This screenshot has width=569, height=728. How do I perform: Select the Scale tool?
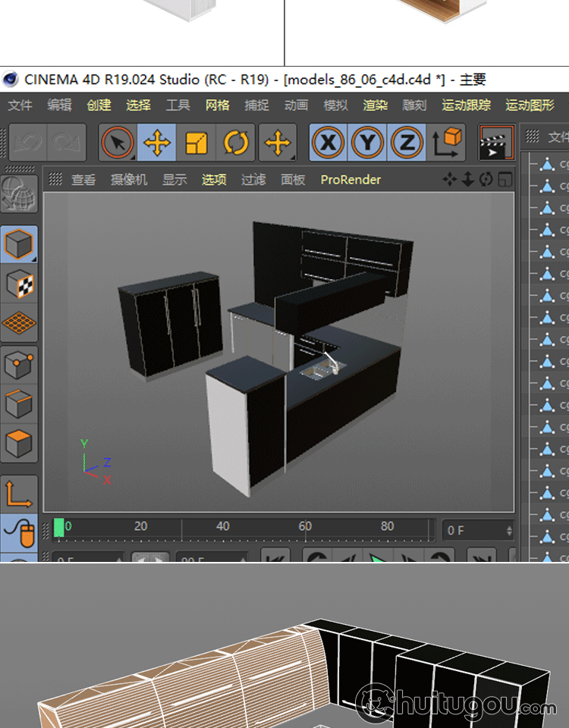pyautogui.click(x=196, y=143)
